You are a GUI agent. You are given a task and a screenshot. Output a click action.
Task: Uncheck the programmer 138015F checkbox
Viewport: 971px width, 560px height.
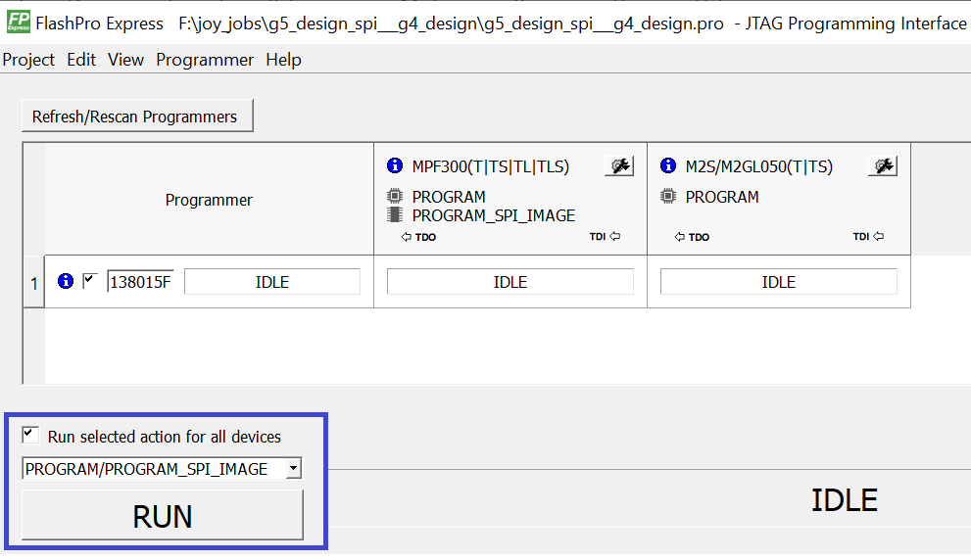point(90,281)
